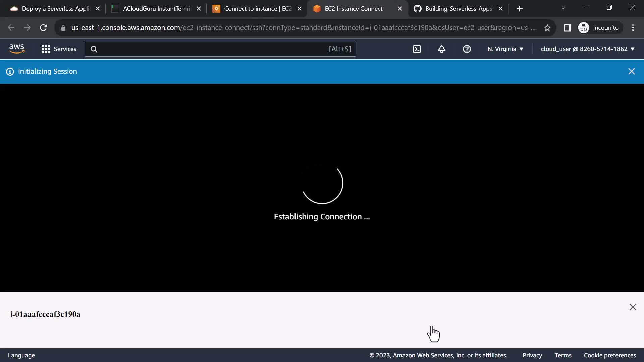Screen dimensions: 644x362
Task: Open Chrome three-dot menu
Action: click(633, 28)
